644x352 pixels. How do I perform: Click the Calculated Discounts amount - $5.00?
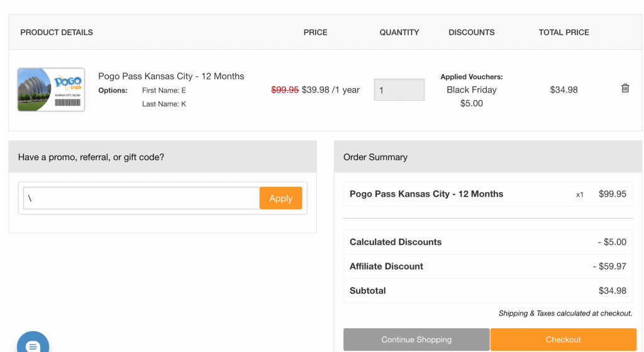click(x=612, y=242)
